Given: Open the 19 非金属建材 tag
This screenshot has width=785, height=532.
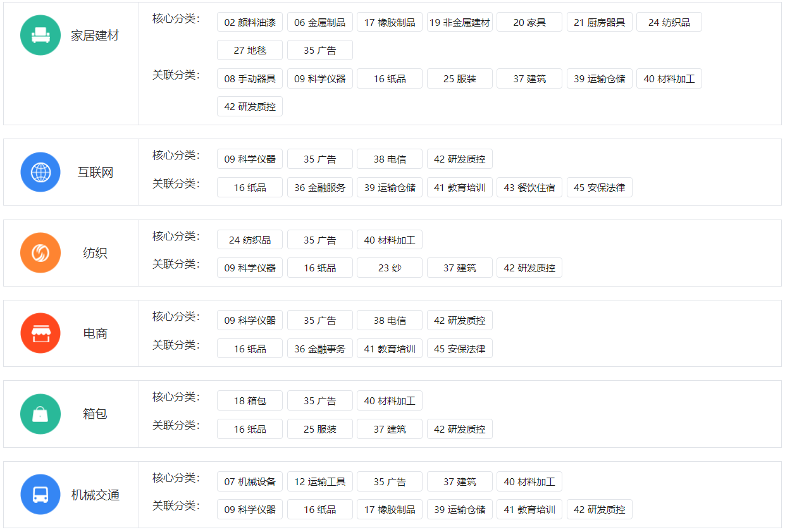Looking at the screenshot, I should [x=460, y=22].
